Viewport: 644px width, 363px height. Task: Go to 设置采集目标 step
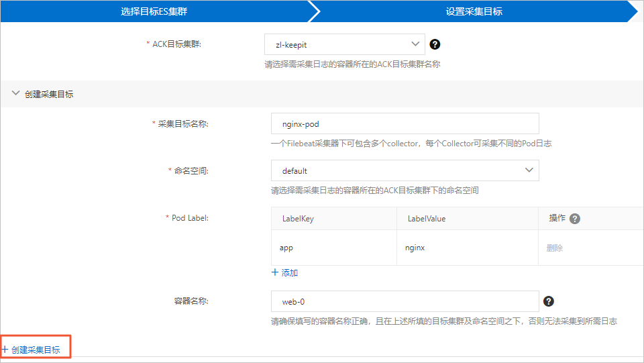[x=474, y=11]
